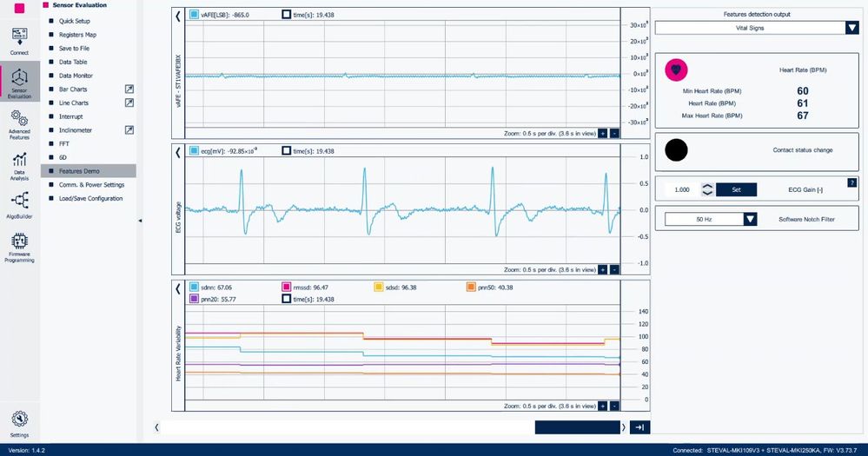This screenshot has width=868, height=456.
Task: Zoom in on the ECG voltage chart
Action: (x=603, y=269)
